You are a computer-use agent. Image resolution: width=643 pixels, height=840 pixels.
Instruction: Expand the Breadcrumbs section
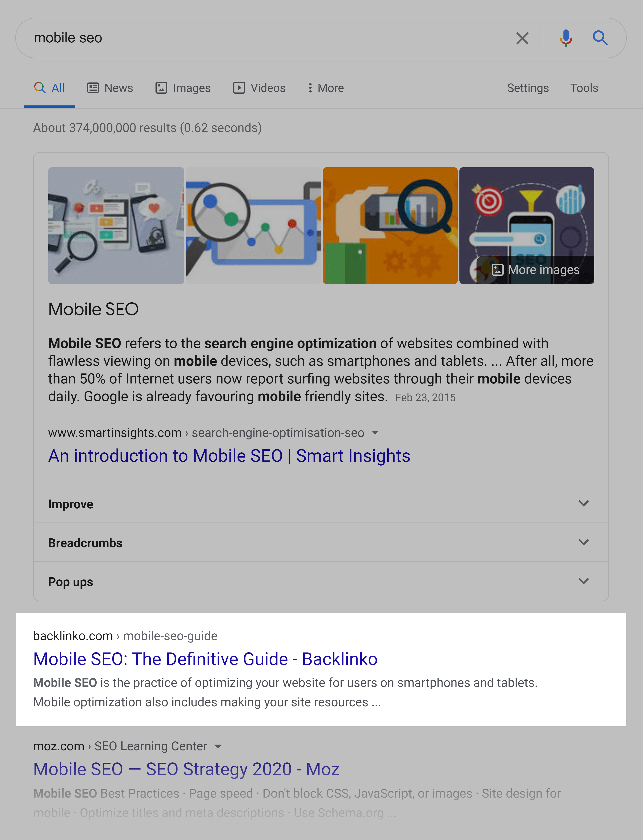click(321, 543)
